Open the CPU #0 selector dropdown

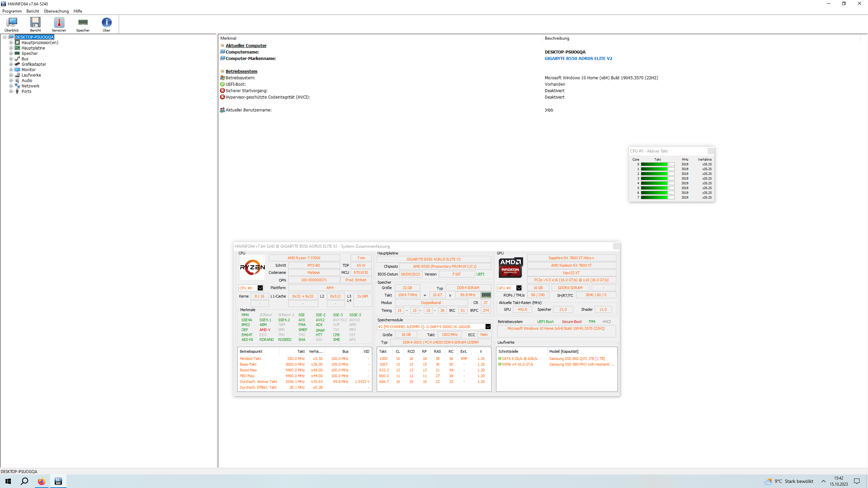[x=260, y=288]
